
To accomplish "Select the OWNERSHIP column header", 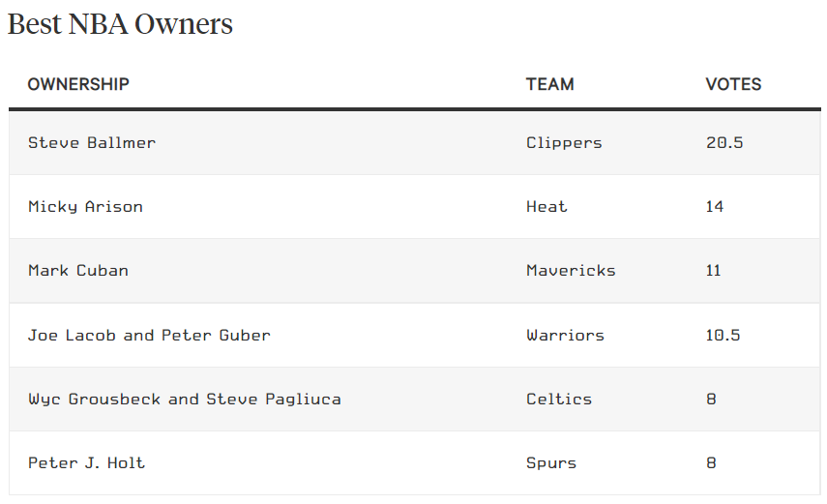I will (78, 84).
